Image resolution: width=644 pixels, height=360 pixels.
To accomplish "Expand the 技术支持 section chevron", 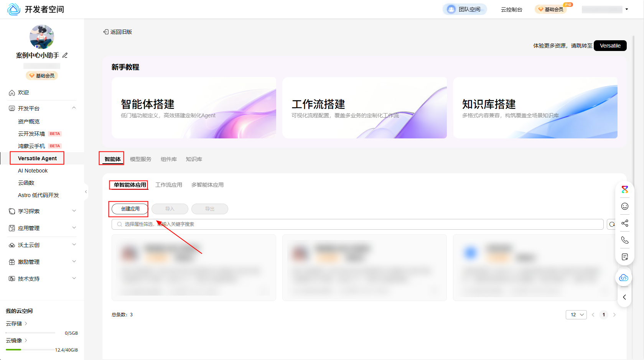I will 74,278.
